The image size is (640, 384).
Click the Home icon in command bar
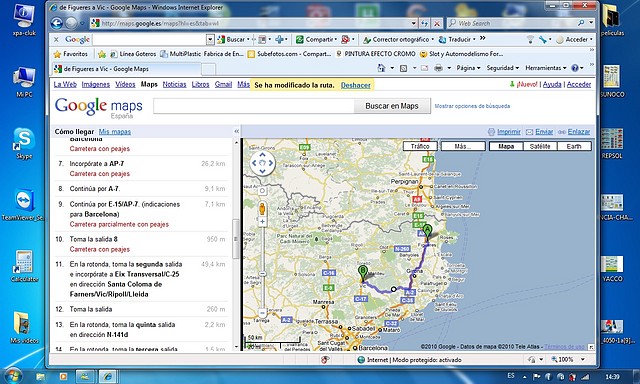[x=381, y=68]
